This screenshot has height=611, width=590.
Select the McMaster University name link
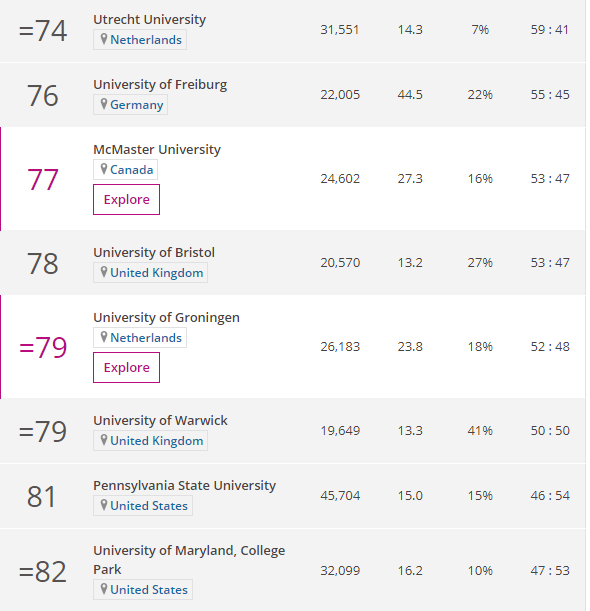pyautogui.click(x=157, y=150)
